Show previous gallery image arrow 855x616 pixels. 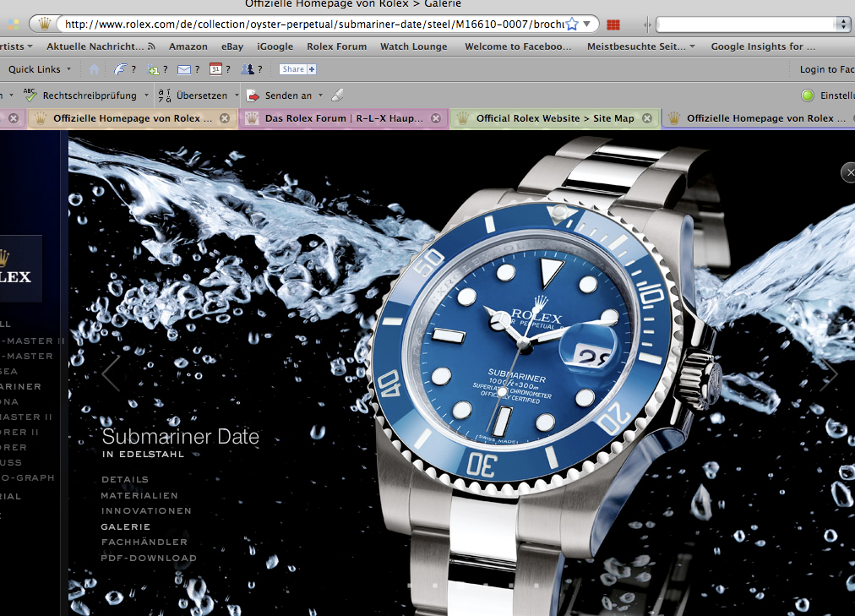tap(111, 373)
